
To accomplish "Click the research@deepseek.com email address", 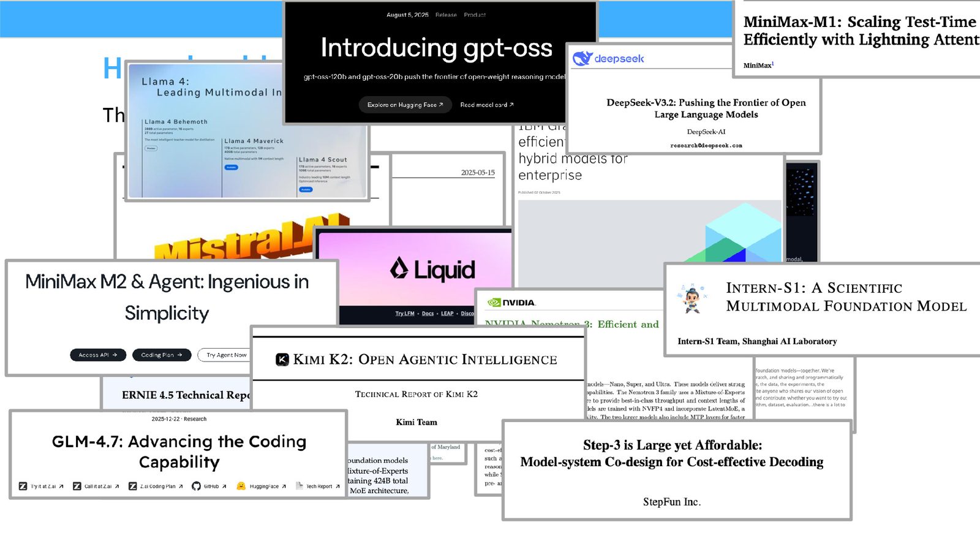I will point(706,146).
